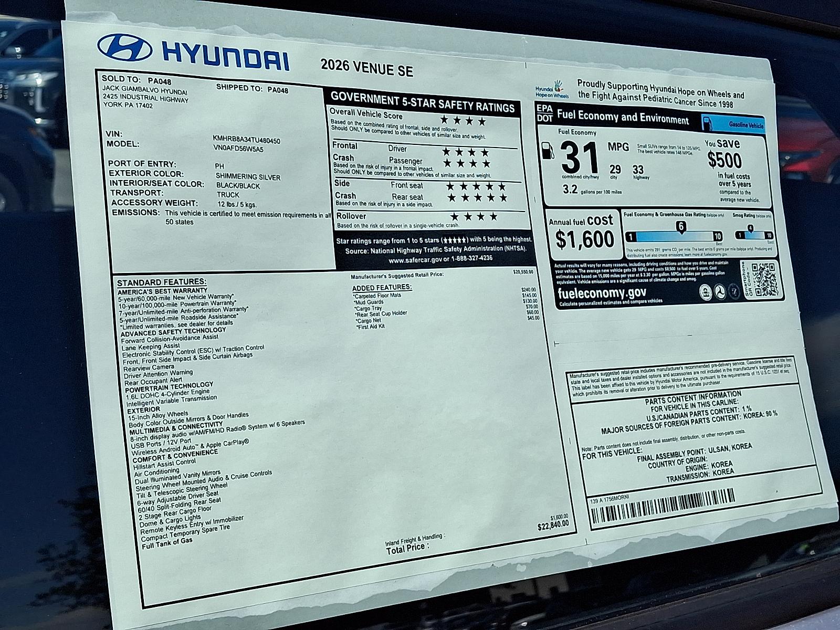Click the Proudly Supporting Hyundai Hope on Wheels text
The image size is (840, 630).
(661, 93)
